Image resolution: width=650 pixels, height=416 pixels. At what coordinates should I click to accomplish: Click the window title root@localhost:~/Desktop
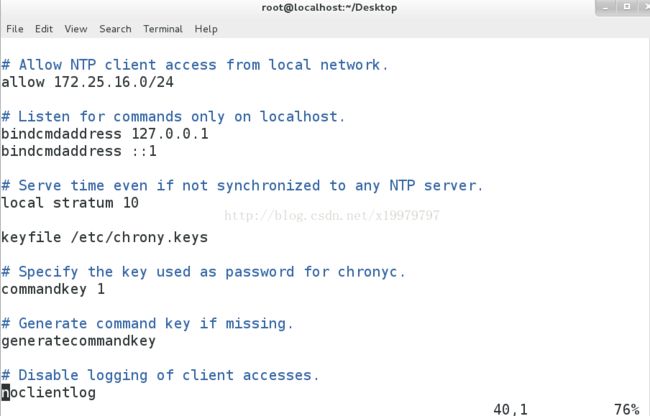[x=329, y=7]
